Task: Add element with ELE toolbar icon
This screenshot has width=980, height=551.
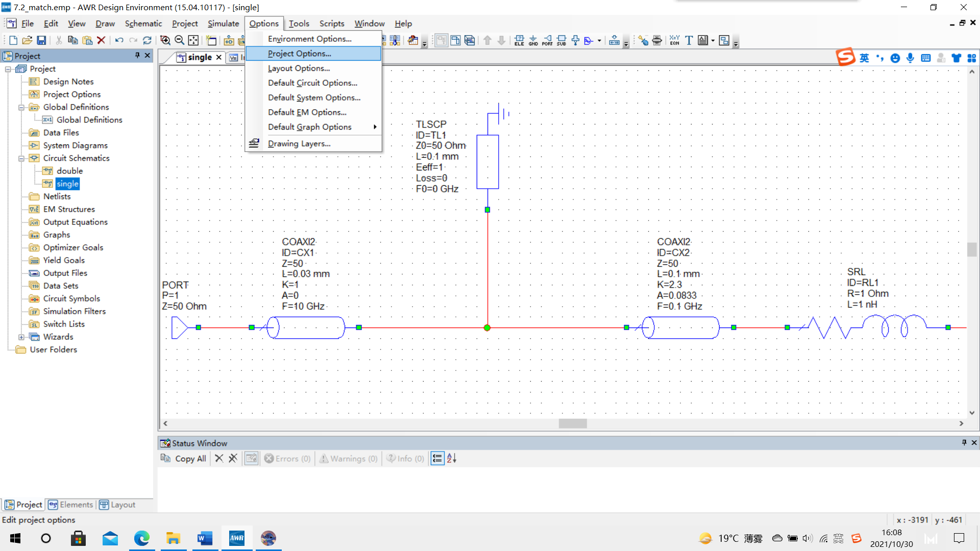Action: tap(519, 40)
